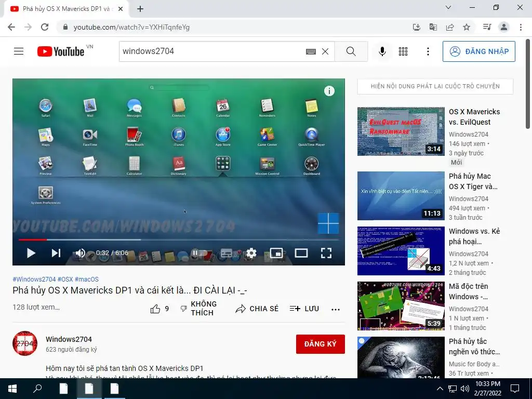
Task: Click the page vertical scrollbar
Action: 528,84
